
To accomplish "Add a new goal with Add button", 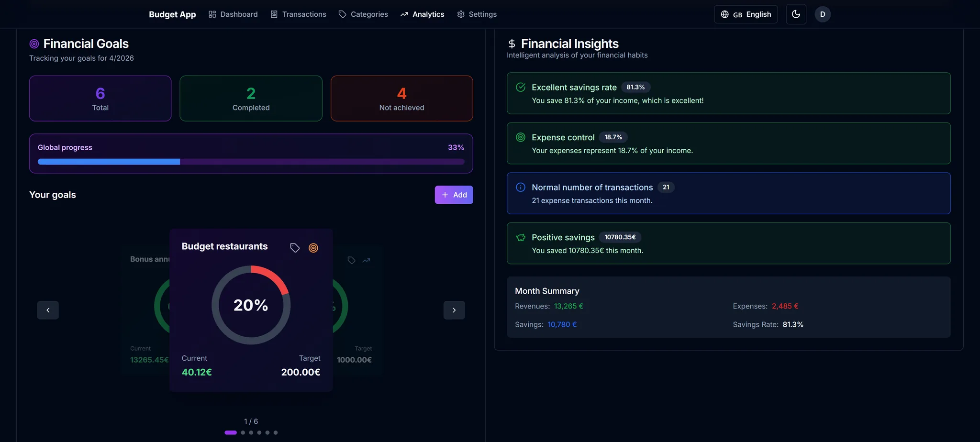I will click(454, 195).
